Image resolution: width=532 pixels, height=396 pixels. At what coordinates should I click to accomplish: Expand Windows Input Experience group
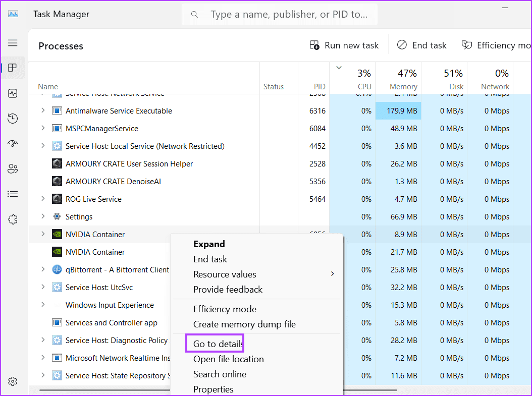(x=43, y=305)
